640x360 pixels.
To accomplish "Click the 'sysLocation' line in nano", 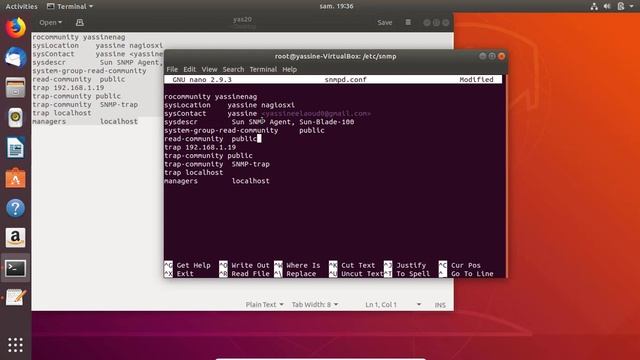I will pos(229,105).
